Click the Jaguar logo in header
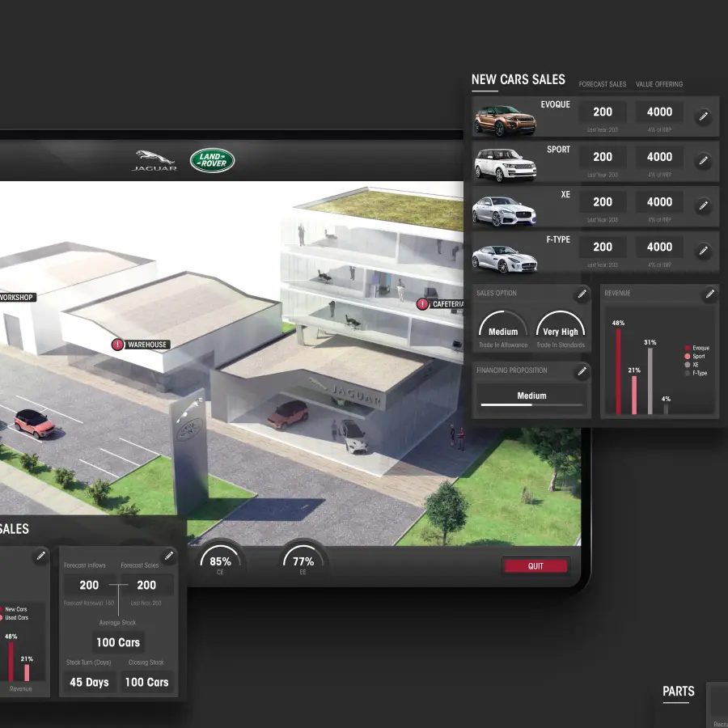This screenshot has width=728, height=728. coord(154,161)
